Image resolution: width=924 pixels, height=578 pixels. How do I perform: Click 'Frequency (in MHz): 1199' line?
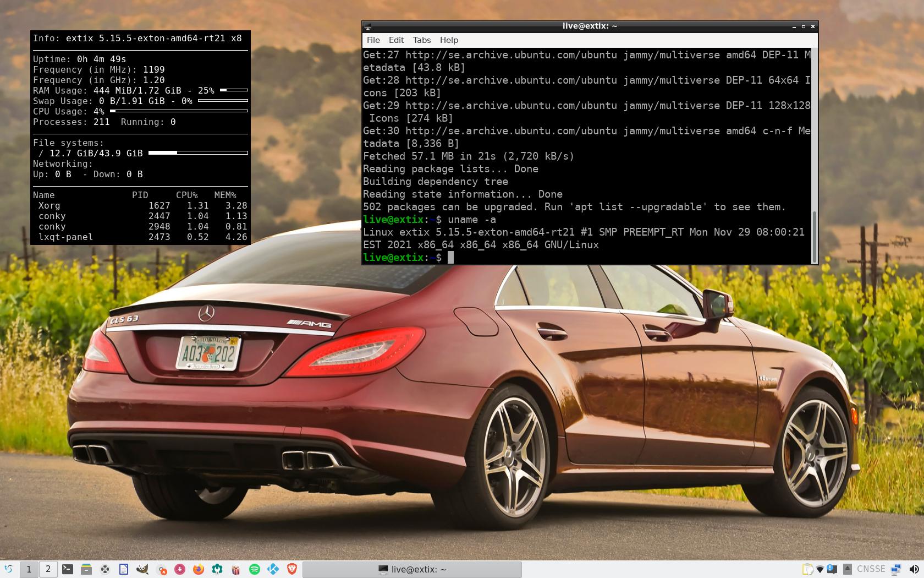[x=99, y=69]
